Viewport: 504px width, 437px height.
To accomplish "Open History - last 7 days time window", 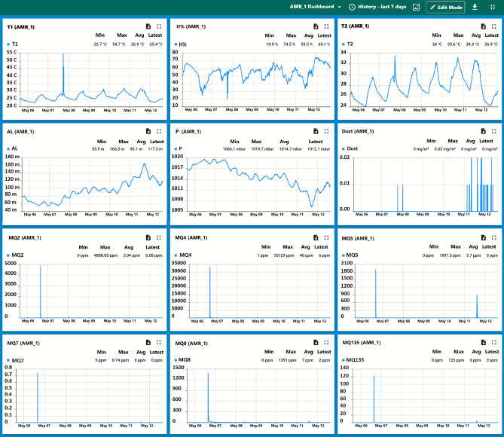I will pos(377,7).
